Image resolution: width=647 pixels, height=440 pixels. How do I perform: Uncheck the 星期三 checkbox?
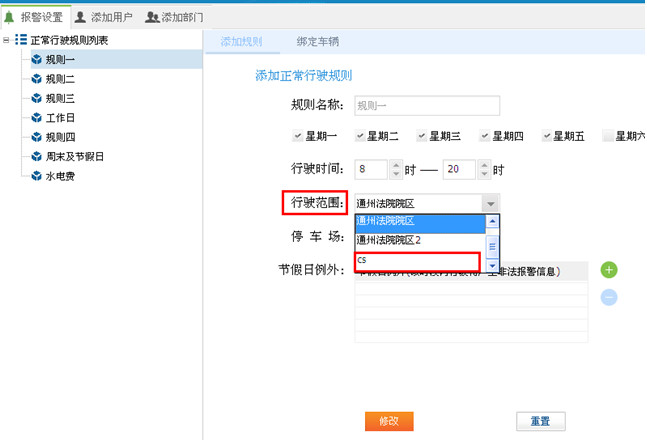pyautogui.click(x=422, y=136)
